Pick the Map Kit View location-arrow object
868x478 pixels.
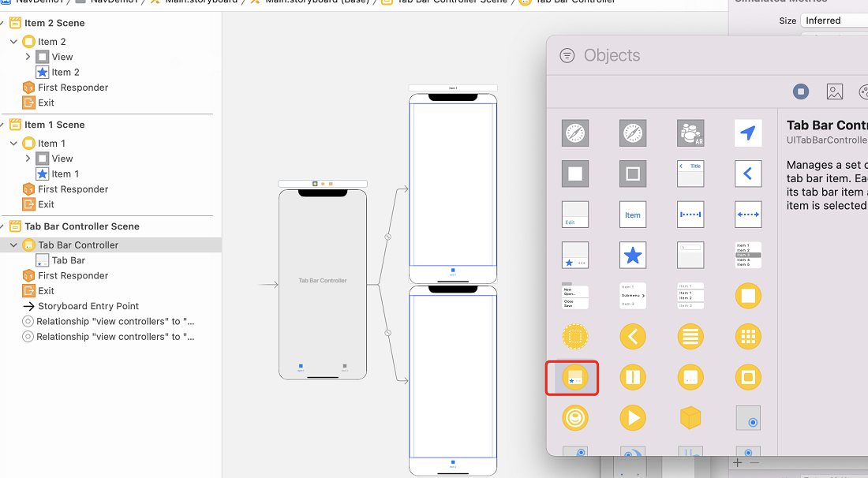coord(748,133)
